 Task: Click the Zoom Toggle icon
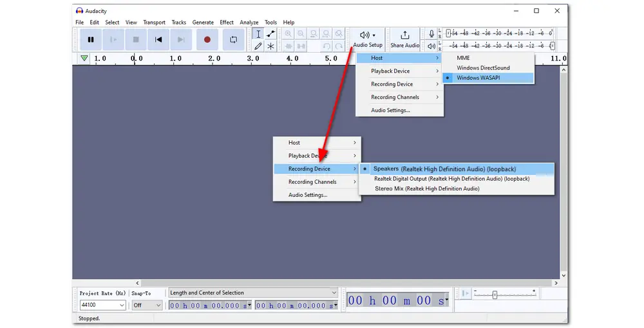[339, 34]
